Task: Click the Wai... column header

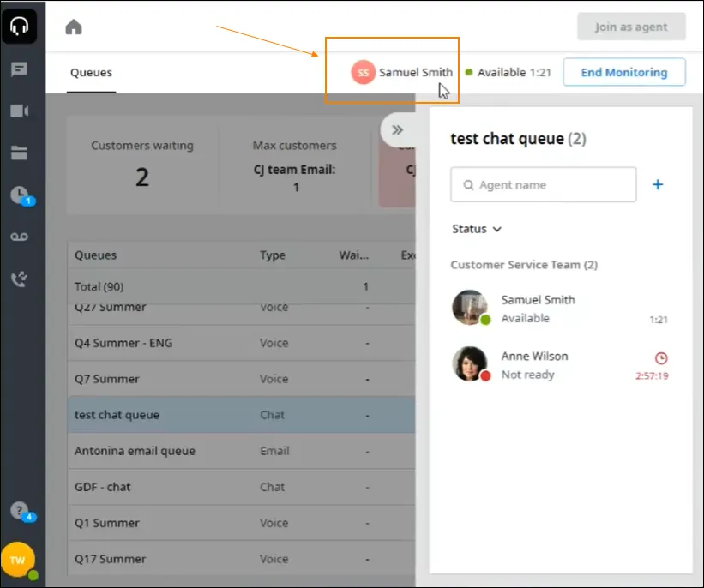Action: pos(354,255)
